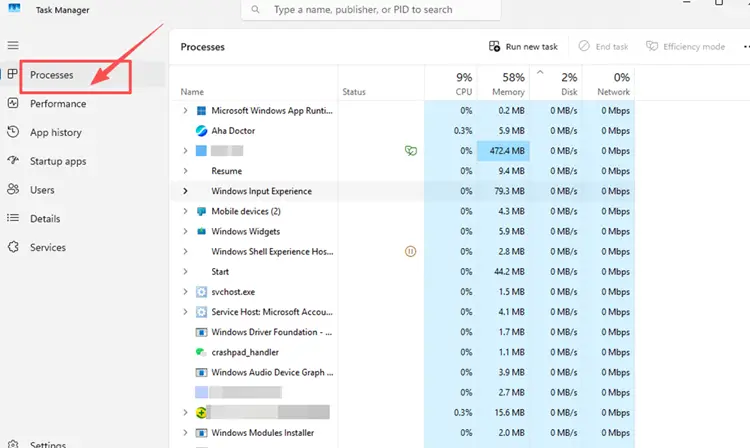This screenshot has height=448, width=750.
Task: Select the crashpad_handler process row
Action: pos(403,352)
